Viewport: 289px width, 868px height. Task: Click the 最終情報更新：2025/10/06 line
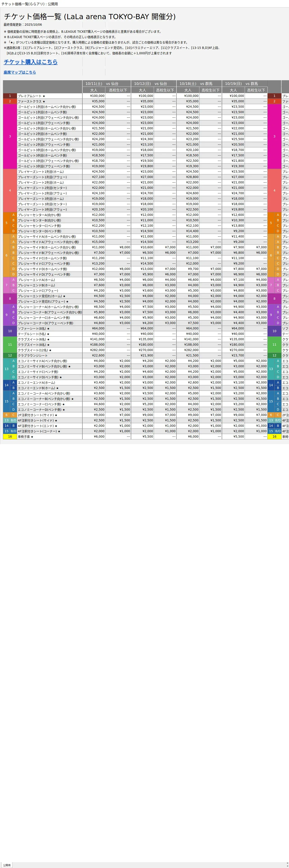23,25
